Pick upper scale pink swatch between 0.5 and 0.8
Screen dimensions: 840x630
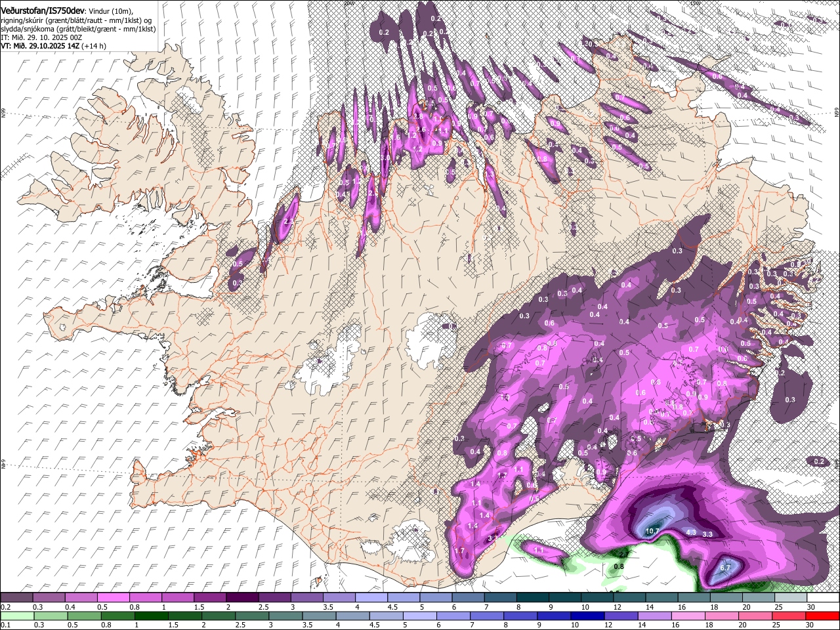tap(113, 597)
